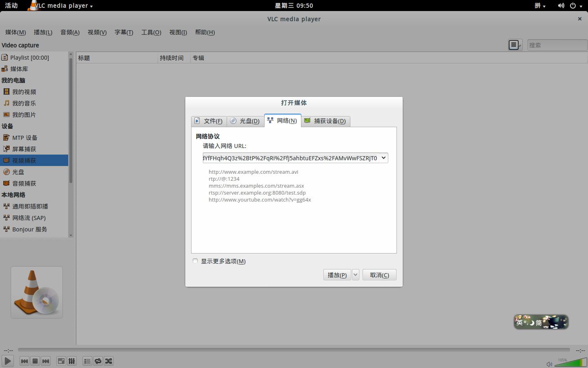Toggle the loop playback mode button
The height and width of the screenshot is (368, 588).
(98, 361)
